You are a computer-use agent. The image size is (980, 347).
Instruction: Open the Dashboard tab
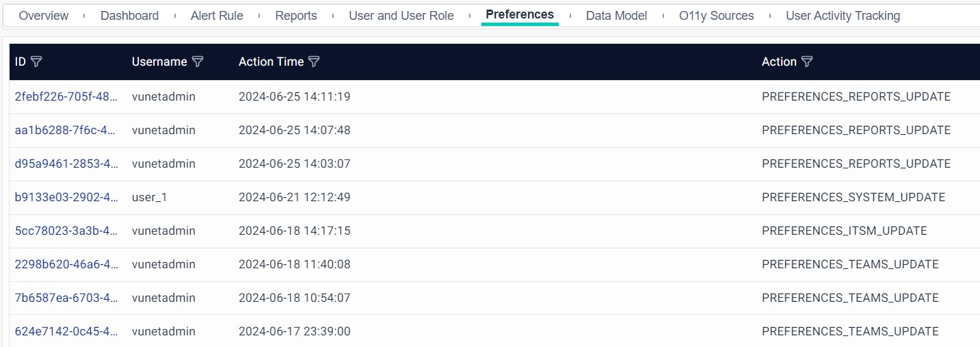129,16
